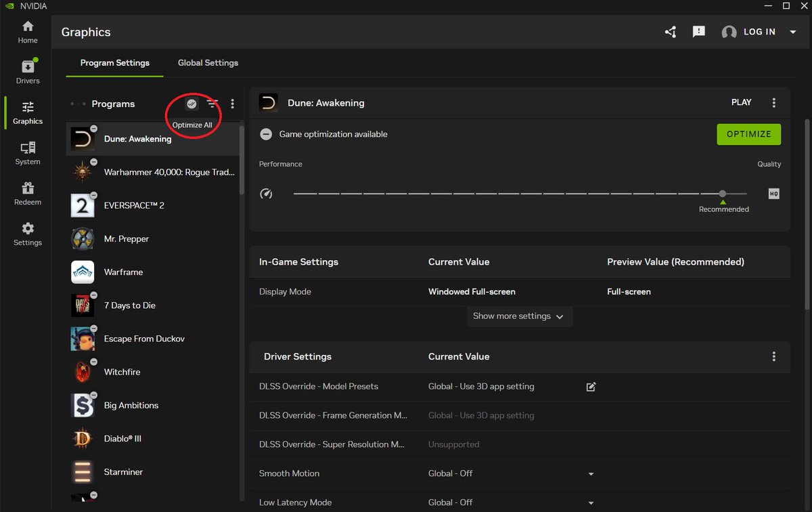The image size is (812, 512).
Task: Click the LOG IN button
Action: [760, 32]
